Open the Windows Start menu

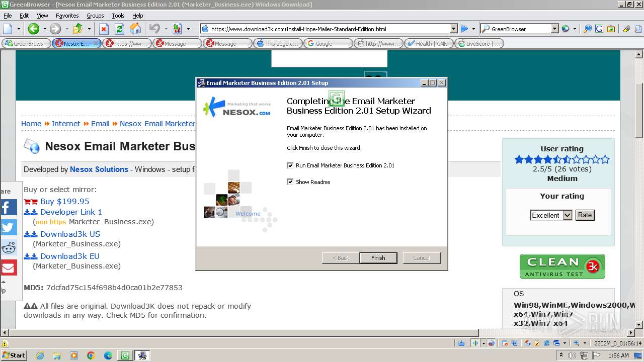14,355
